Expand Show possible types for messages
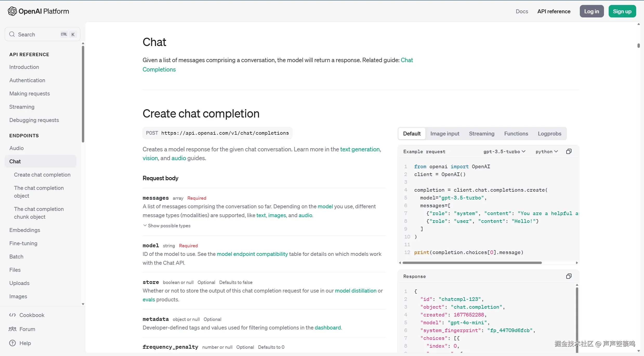This screenshot has width=644, height=356. (167, 226)
